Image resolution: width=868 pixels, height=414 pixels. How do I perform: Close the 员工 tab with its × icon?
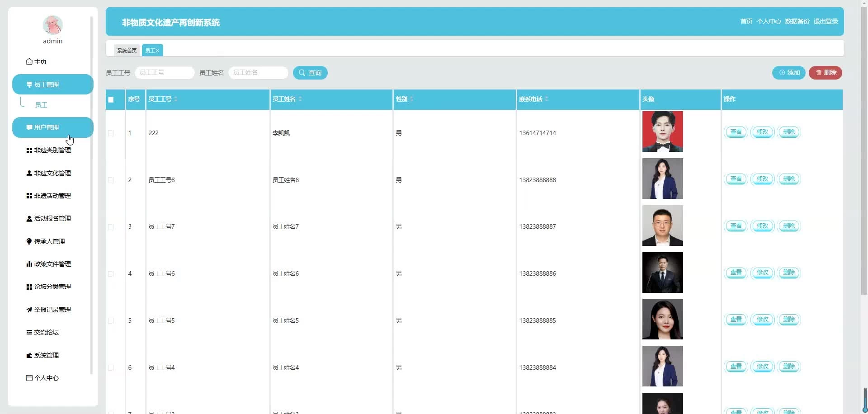(x=157, y=51)
